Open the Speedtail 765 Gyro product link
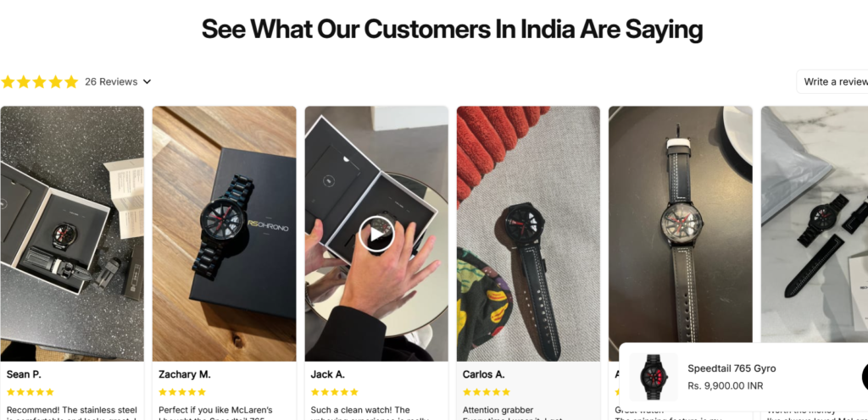The width and height of the screenshot is (868, 420). 732,368
